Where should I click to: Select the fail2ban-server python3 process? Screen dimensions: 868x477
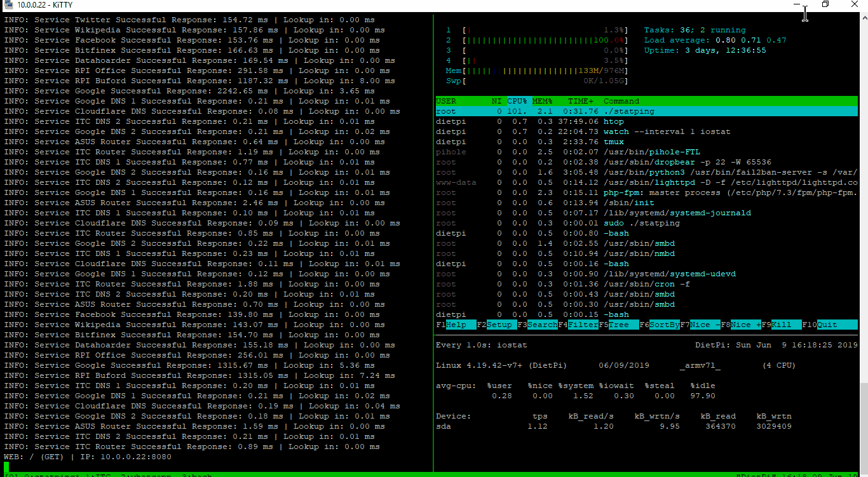[x=647, y=172]
